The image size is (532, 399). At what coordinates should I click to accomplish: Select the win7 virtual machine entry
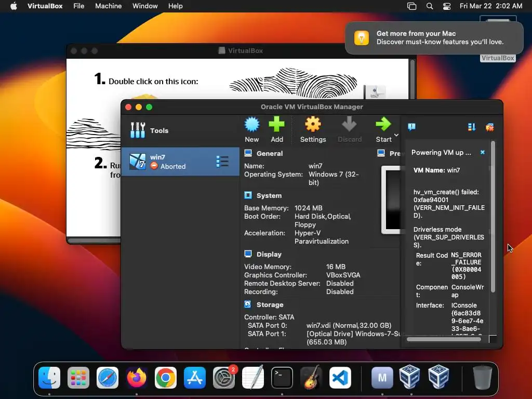(x=180, y=162)
